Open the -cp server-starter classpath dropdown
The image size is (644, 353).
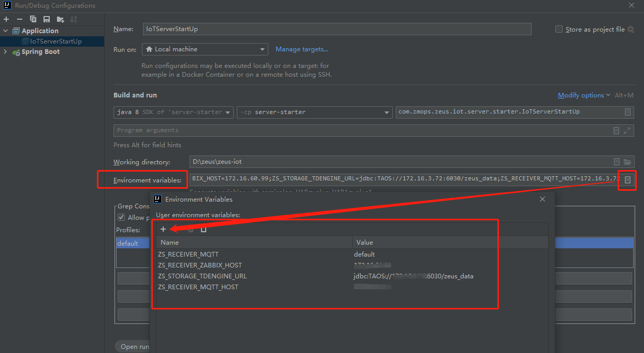coord(314,112)
